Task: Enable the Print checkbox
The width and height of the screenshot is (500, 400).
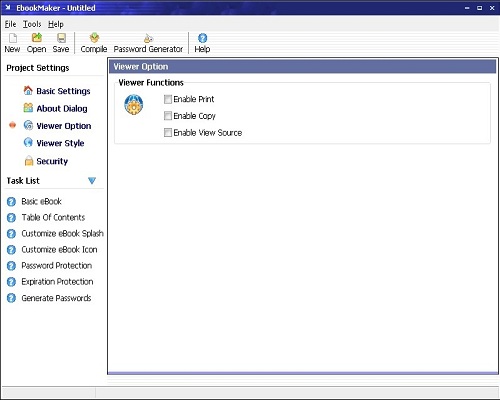Action: click(168, 99)
